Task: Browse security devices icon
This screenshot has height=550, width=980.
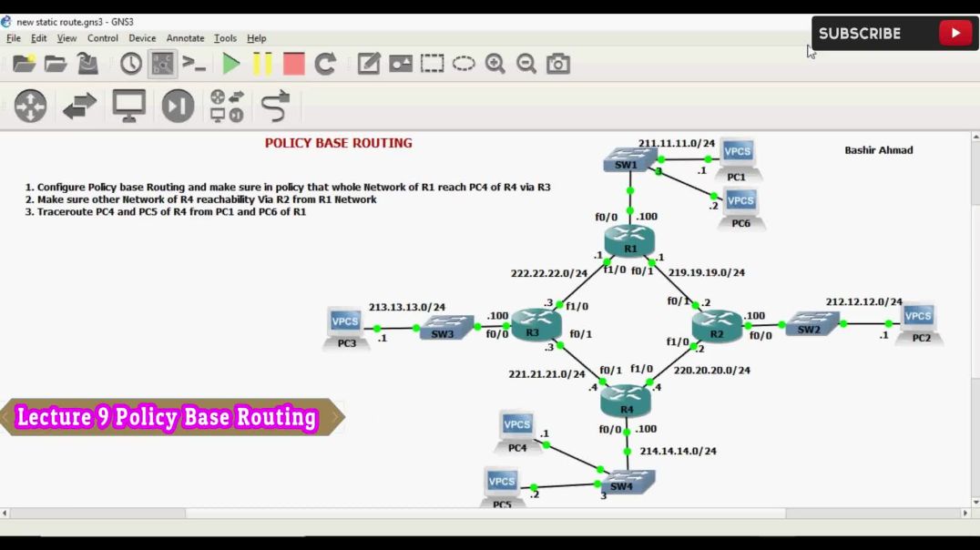Action: click(179, 106)
